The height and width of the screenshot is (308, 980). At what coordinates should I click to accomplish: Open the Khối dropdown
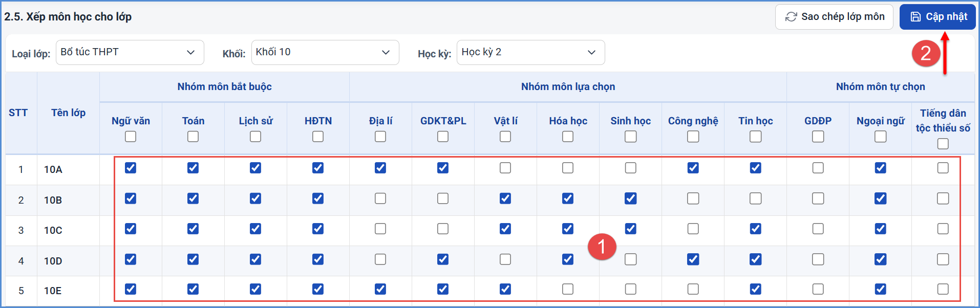point(325,52)
